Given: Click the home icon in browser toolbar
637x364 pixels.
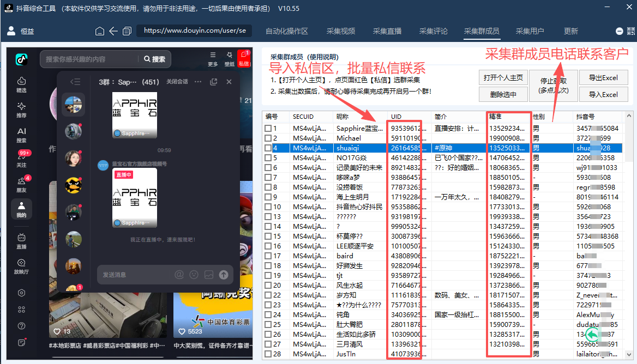Looking at the screenshot, I should (99, 31).
